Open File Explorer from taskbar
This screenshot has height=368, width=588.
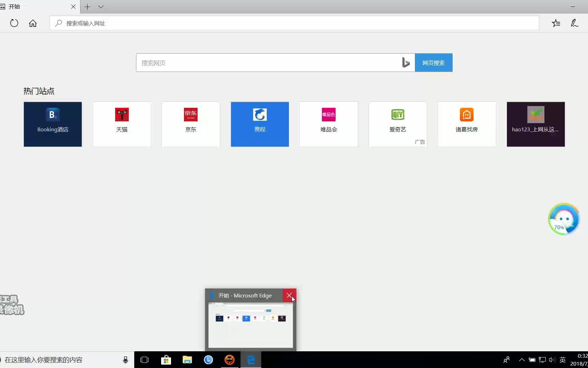coord(187,360)
